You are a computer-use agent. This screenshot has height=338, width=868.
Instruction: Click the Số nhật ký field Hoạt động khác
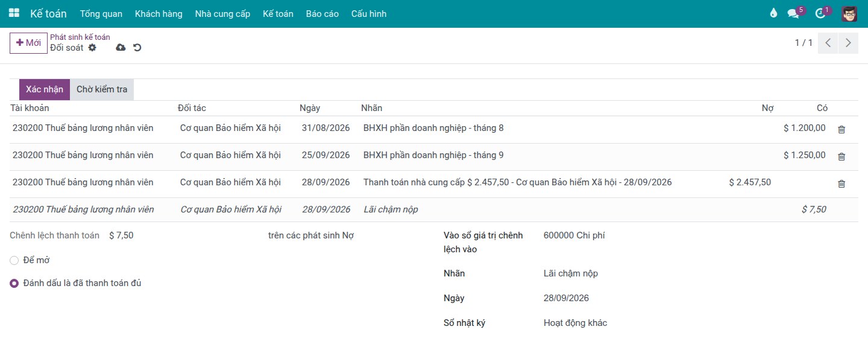pyautogui.click(x=575, y=323)
